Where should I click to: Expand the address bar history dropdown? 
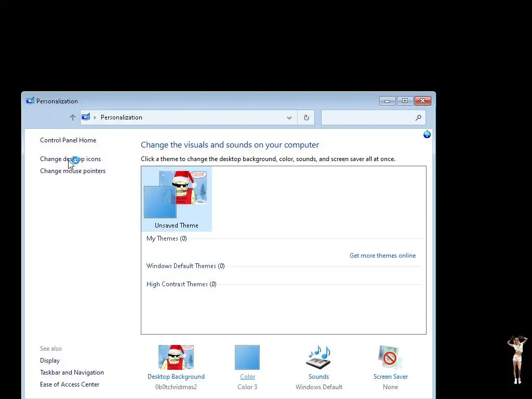pyautogui.click(x=289, y=118)
